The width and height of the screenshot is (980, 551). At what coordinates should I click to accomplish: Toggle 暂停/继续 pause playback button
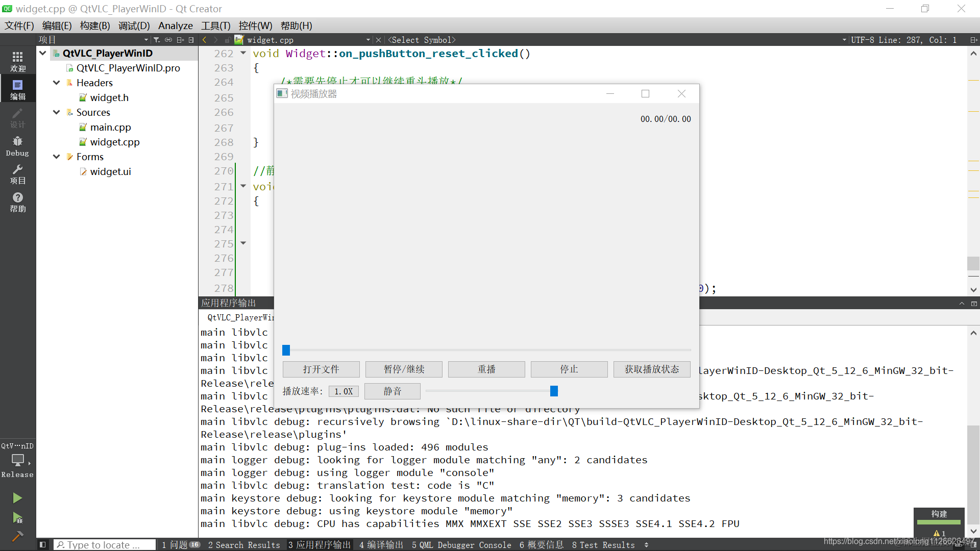(x=404, y=369)
